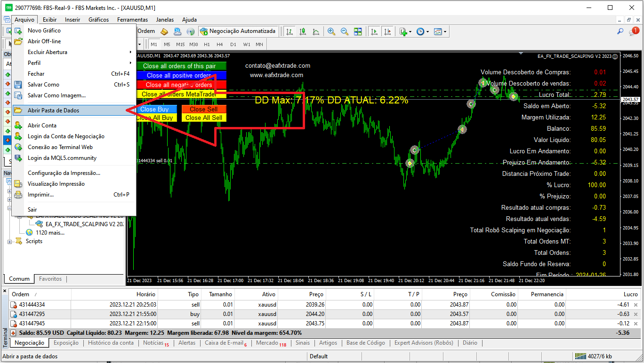Open the search magnifier icon

[620, 32]
